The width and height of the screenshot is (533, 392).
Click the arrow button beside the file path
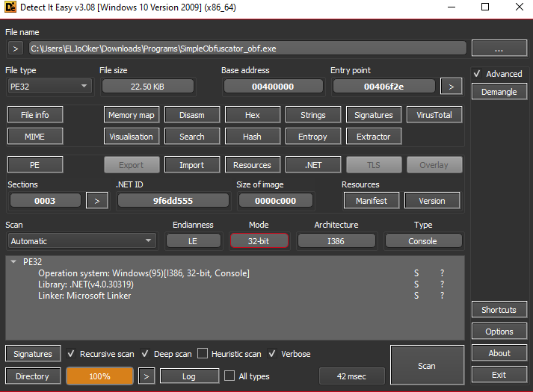(15, 49)
